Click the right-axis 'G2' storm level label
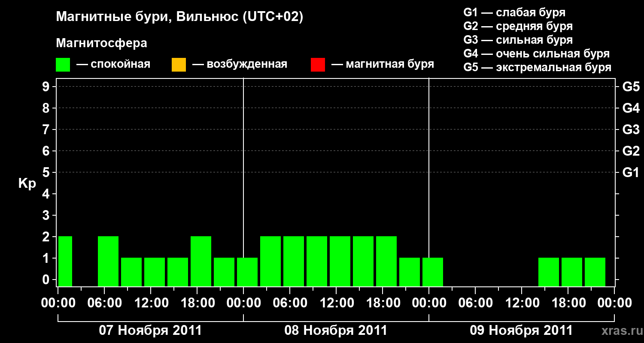The width and height of the screenshot is (644, 343). tap(631, 151)
